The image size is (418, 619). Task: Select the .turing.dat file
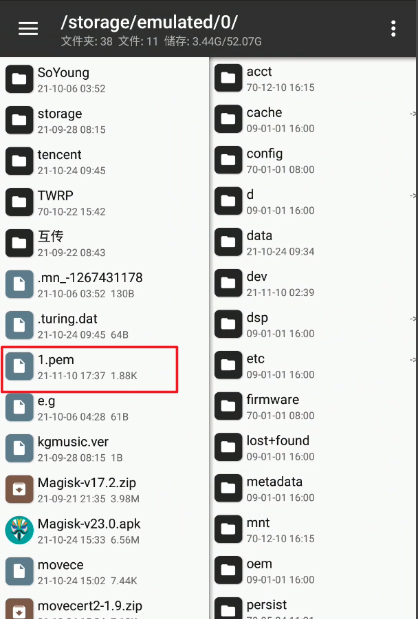(105, 325)
